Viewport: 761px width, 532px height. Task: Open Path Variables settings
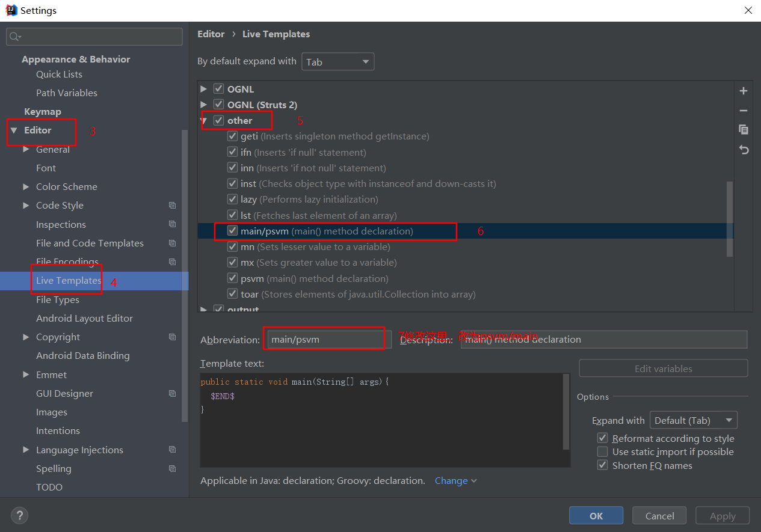click(67, 93)
